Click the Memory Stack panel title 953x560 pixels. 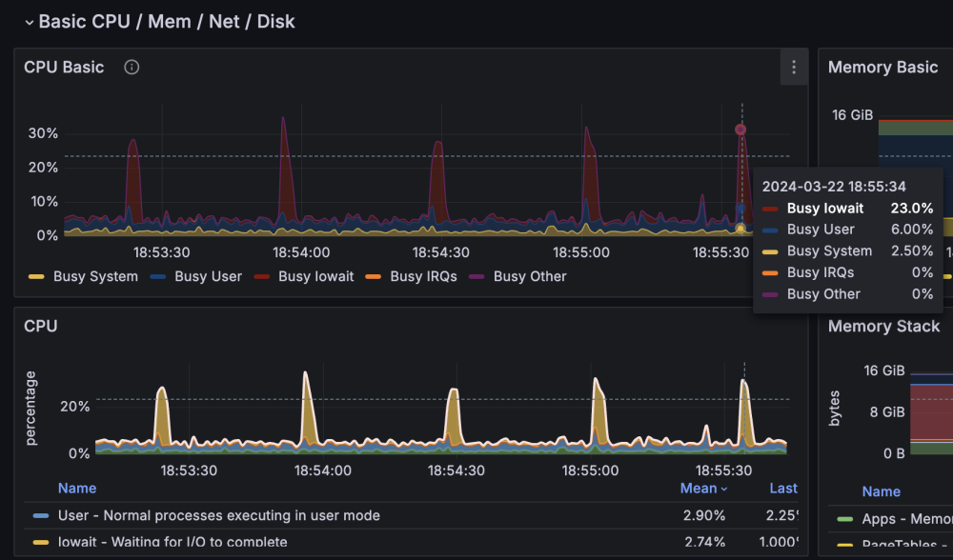click(883, 326)
